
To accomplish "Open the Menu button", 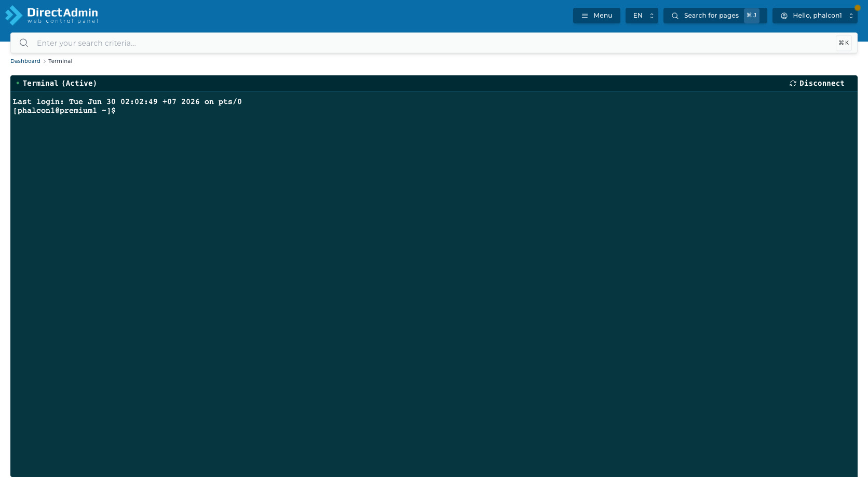I will pyautogui.click(x=596, y=16).
